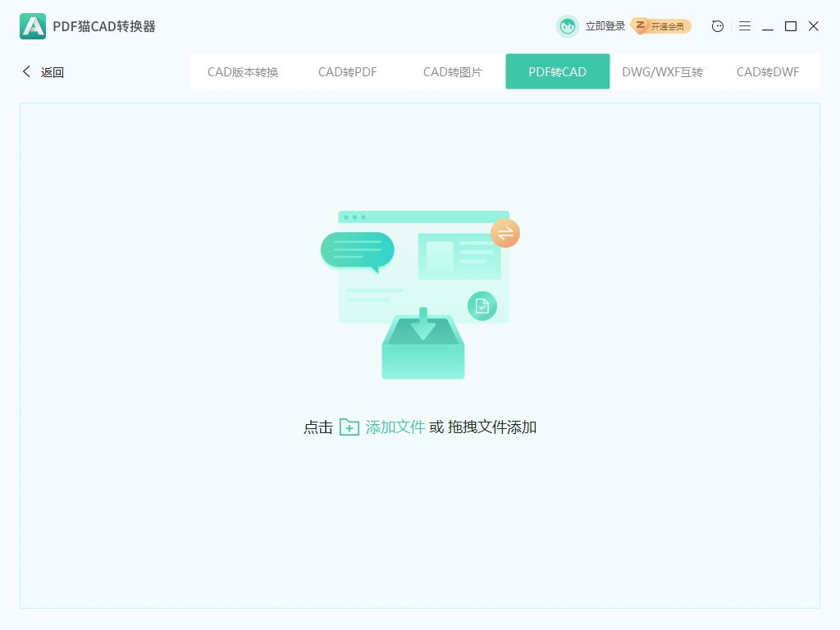
Task: Open the CAD转图片 tab
Action: [452, 71]
